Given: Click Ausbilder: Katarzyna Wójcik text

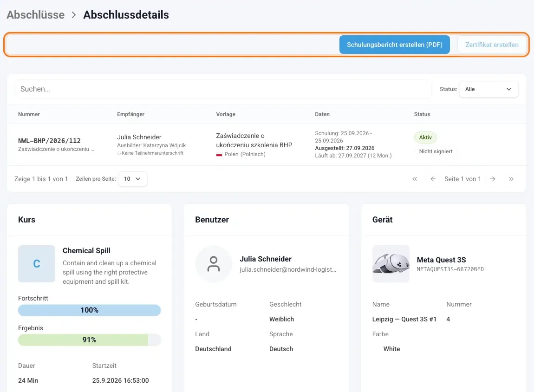Looking at the screenshot, I should tap(151, 145).
